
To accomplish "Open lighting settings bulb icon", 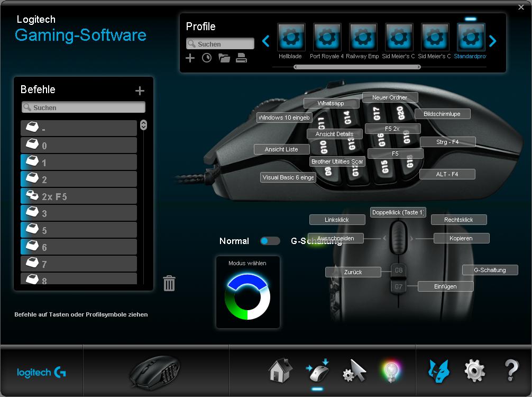I will tap(391, 371).
